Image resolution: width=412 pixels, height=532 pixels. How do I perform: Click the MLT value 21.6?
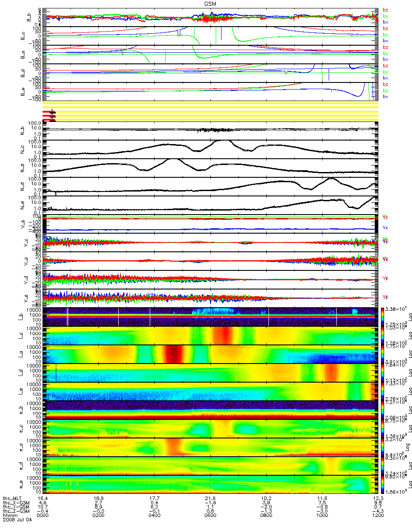coord(210,499)
